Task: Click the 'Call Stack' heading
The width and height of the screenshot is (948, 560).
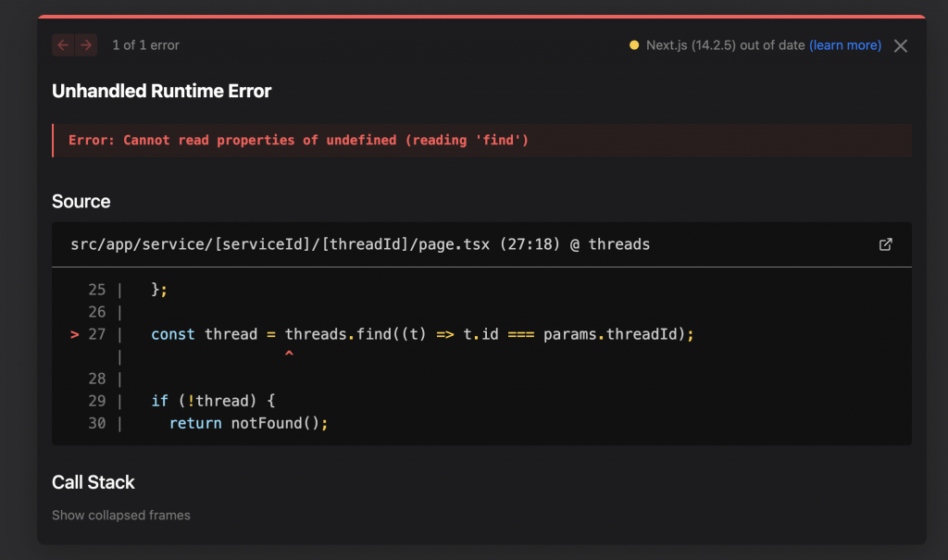Action: [94, 482]
